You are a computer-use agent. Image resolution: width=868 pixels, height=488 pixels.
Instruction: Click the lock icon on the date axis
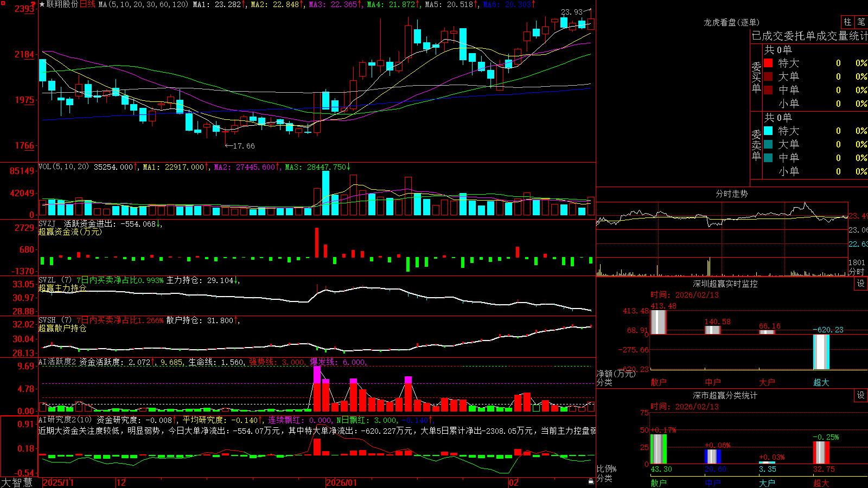tap(591, 481)
